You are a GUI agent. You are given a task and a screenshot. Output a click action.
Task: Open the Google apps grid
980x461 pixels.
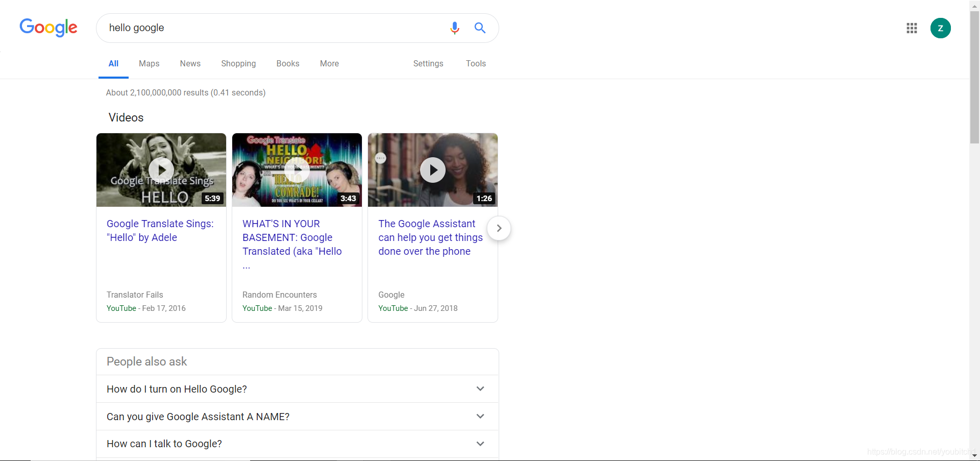912,28
